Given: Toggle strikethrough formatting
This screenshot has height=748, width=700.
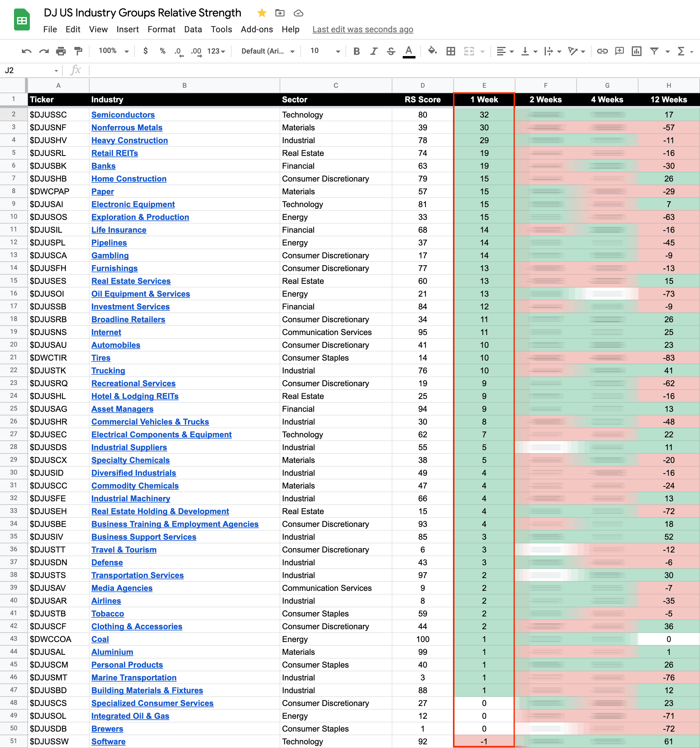Looking at the screenshot, I should click(391, 51).
